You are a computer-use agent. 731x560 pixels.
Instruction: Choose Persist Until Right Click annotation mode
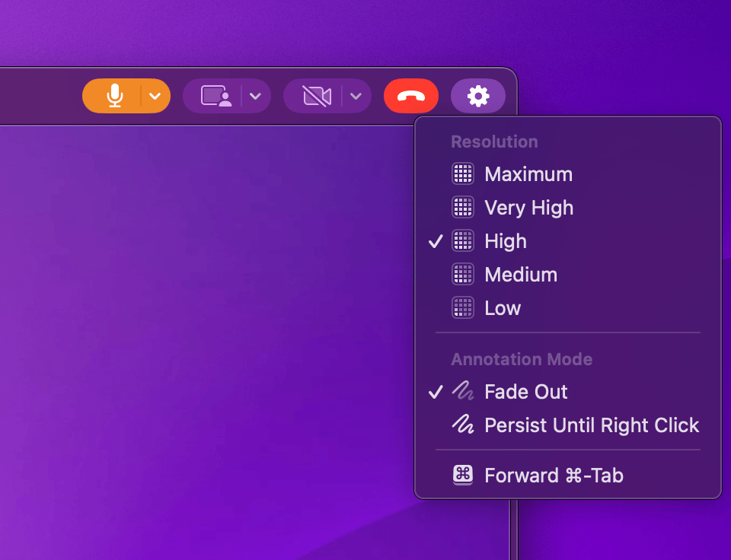click(x=568, y=425)
